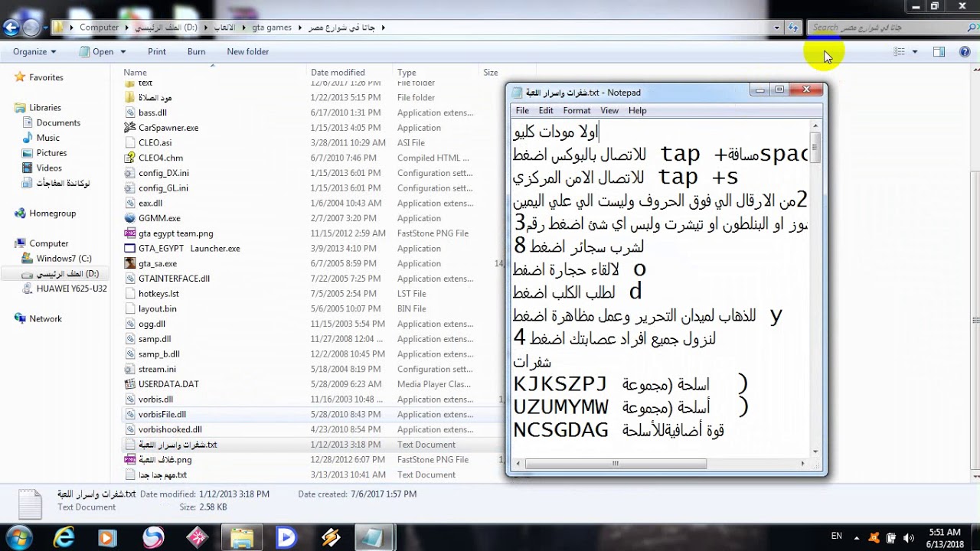This screenshot has width=980, height=551.
Task: Click the Explorer Forward arrow button
Action: tap(31, 28)
